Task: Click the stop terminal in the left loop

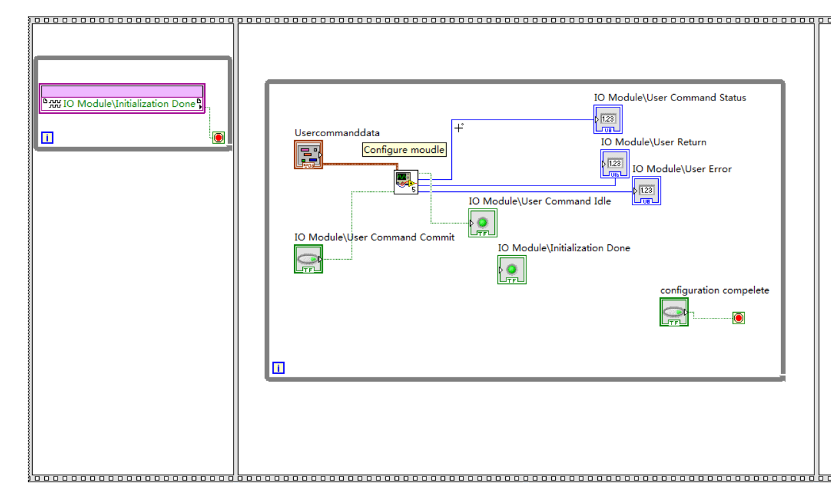Action: pos(219,138)
